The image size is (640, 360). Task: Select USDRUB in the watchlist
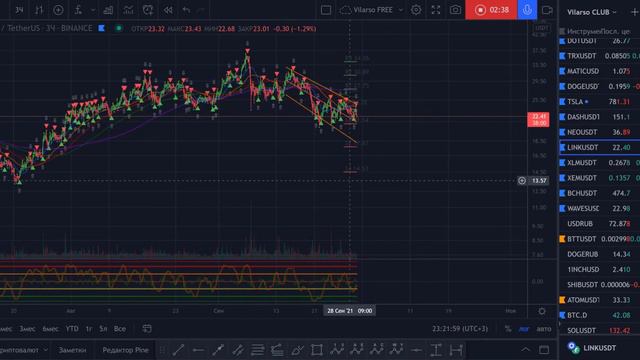point(599,224)
